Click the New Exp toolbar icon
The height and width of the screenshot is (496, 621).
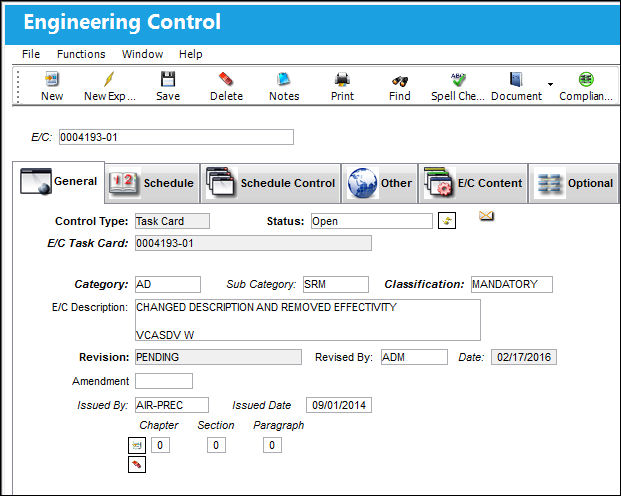(x=109, y=80)
